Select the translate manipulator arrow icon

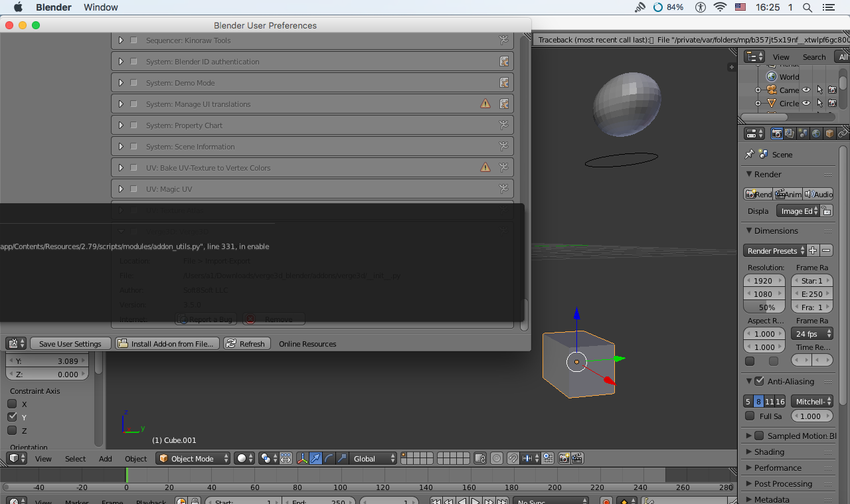(x=315, y=458)
